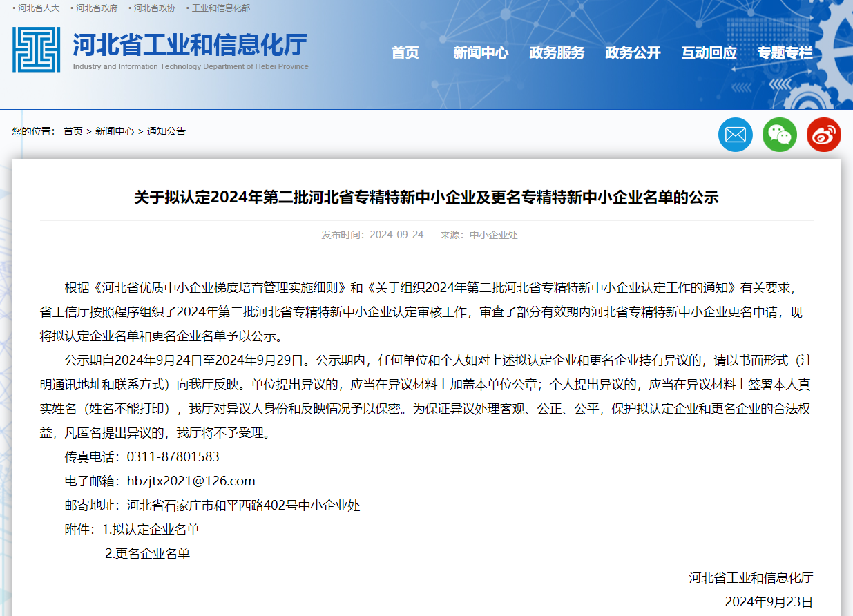The image size is (853, 616).
Task: Click the signing date 2024年9月23日
Action: (769, 602)
